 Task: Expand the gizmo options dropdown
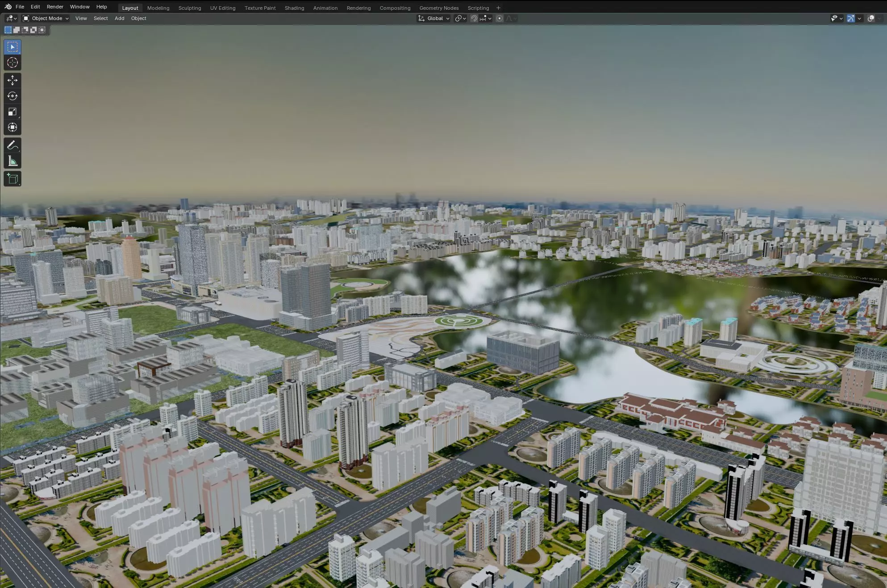[859, 18]
